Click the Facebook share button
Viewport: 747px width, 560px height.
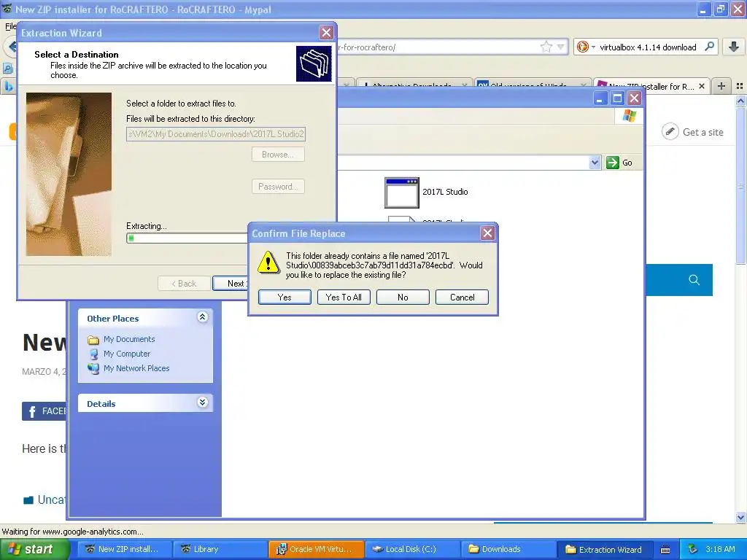(44, 411)
